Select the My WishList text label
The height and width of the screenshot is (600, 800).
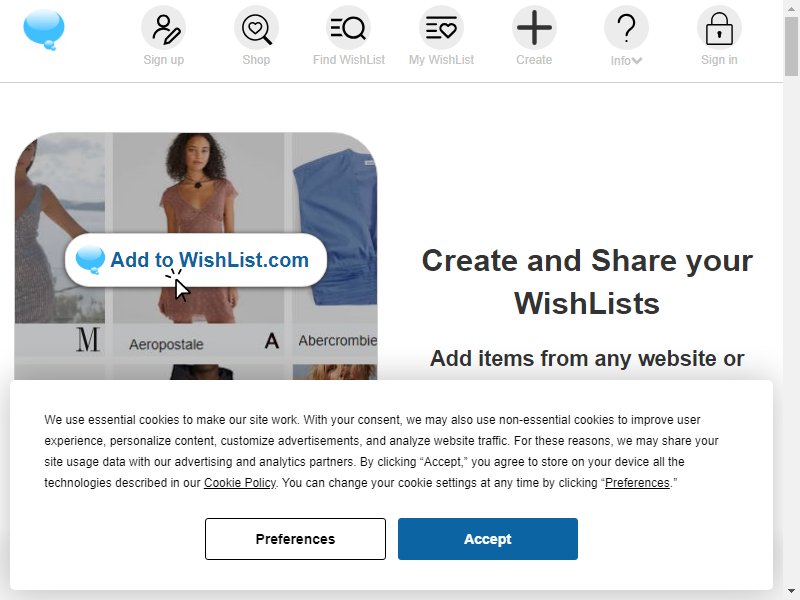tap(441, 60)
